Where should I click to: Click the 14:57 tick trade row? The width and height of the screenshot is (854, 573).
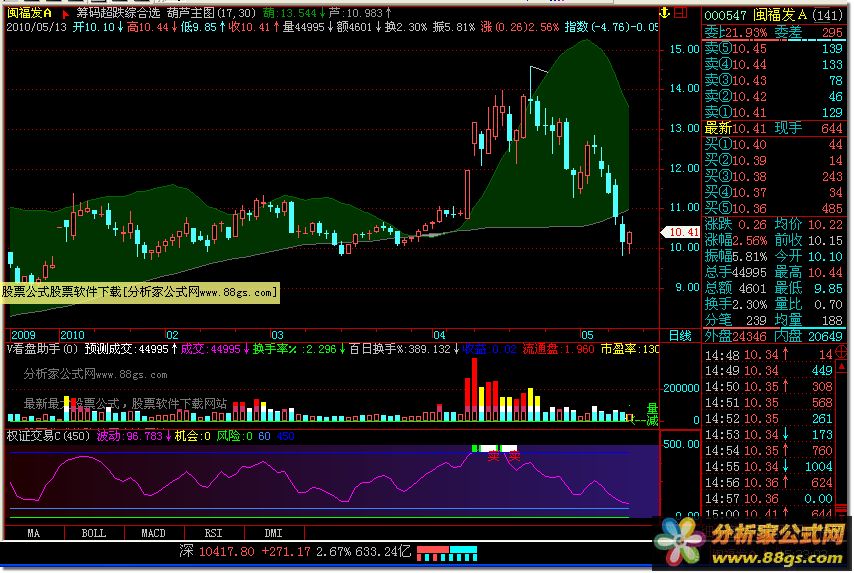(768, 498)
